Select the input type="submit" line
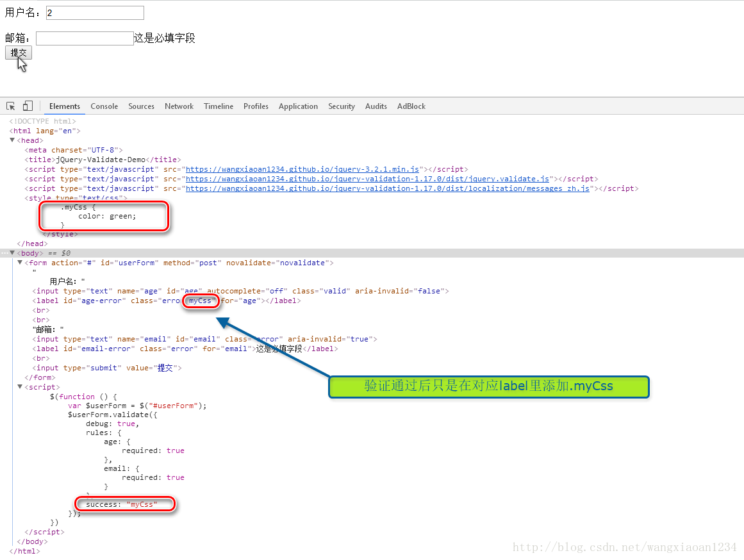 tap(107, 368)
